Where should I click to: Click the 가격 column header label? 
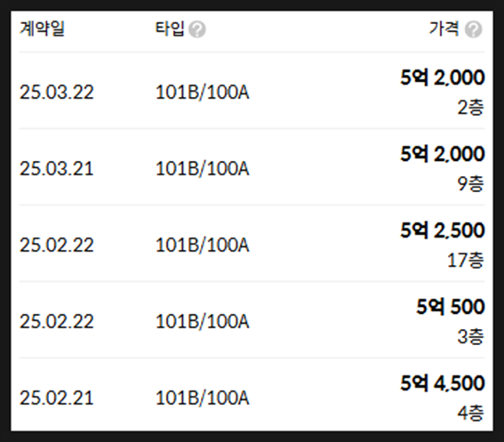pyautogui.click(x=444, y=28)
